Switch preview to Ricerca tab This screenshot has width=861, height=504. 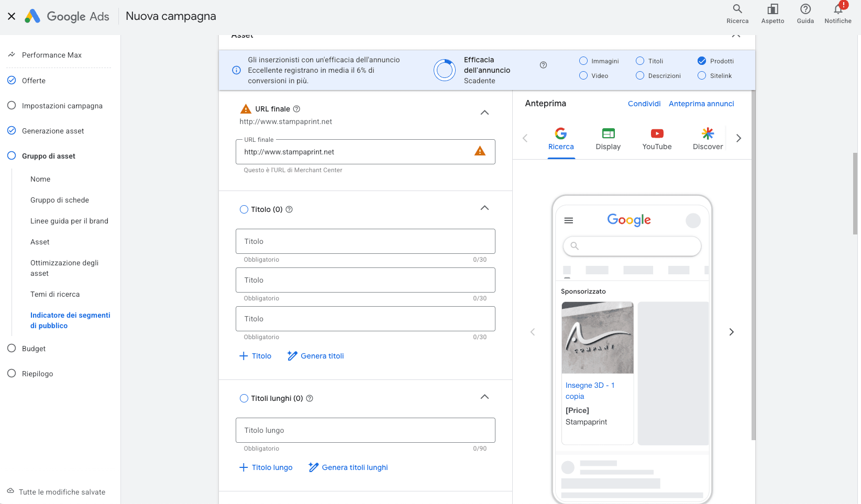(x=561, y=139)
